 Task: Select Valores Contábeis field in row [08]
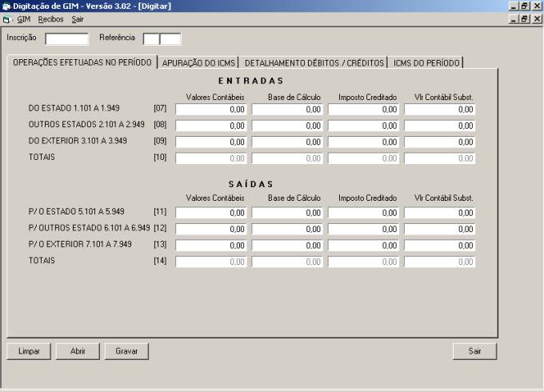click(x=211, y=126)
